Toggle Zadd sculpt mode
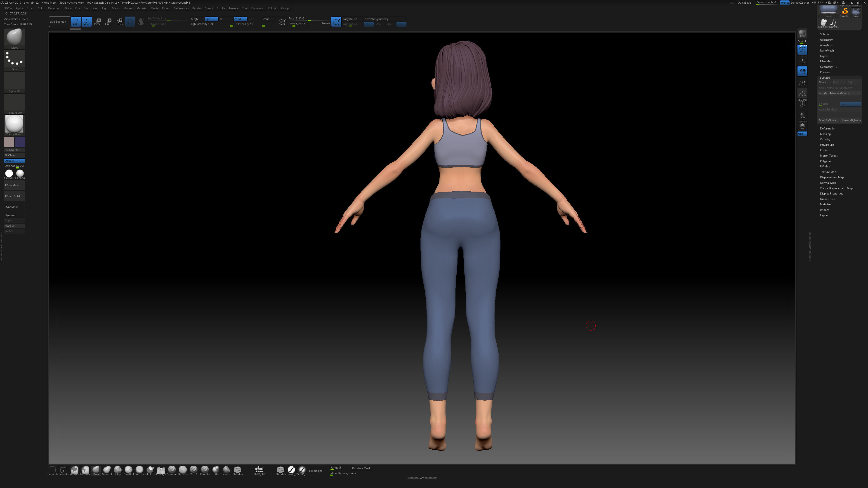Screen dimensions: 868x488 coord(240,19)
